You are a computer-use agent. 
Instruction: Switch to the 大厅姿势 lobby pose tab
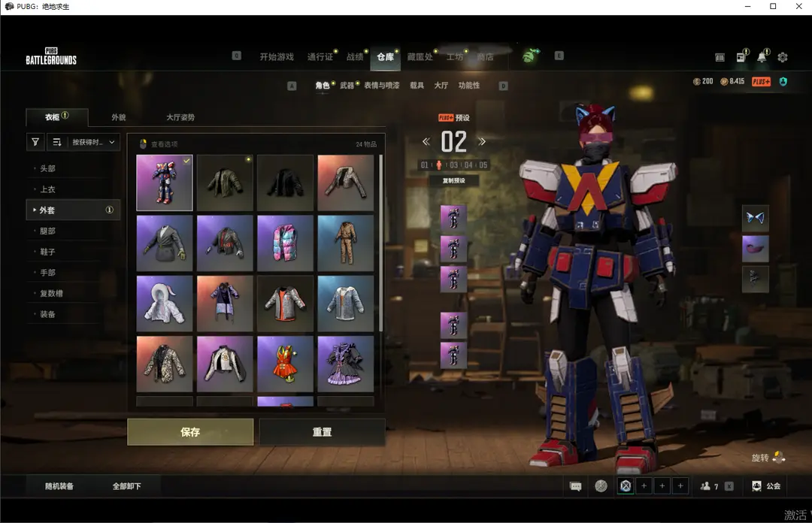click(x=180, y=117)
